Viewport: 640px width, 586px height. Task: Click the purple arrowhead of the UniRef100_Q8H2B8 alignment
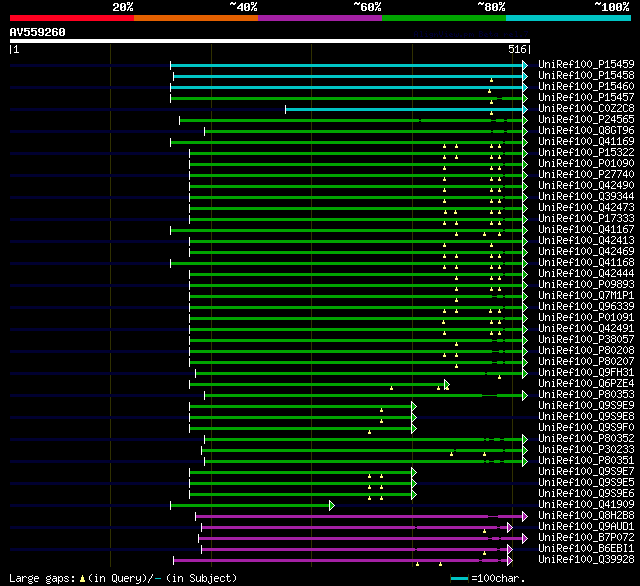click(x=525, y=516)
